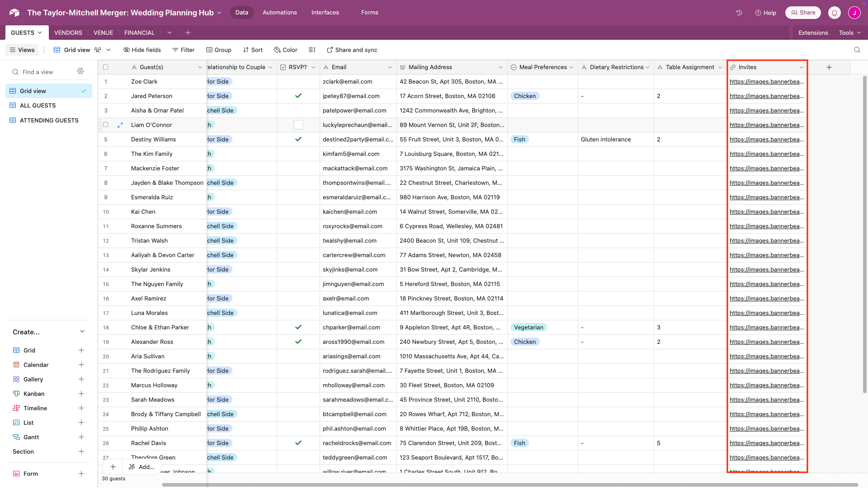Screen dimensions: 868x488
Task: Open the notifications bell
Action: pos(834,13)
